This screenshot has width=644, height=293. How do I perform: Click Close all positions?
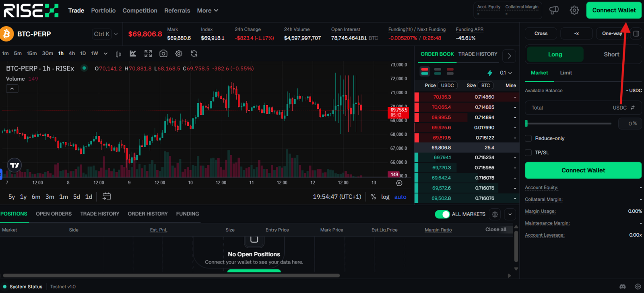496,230
